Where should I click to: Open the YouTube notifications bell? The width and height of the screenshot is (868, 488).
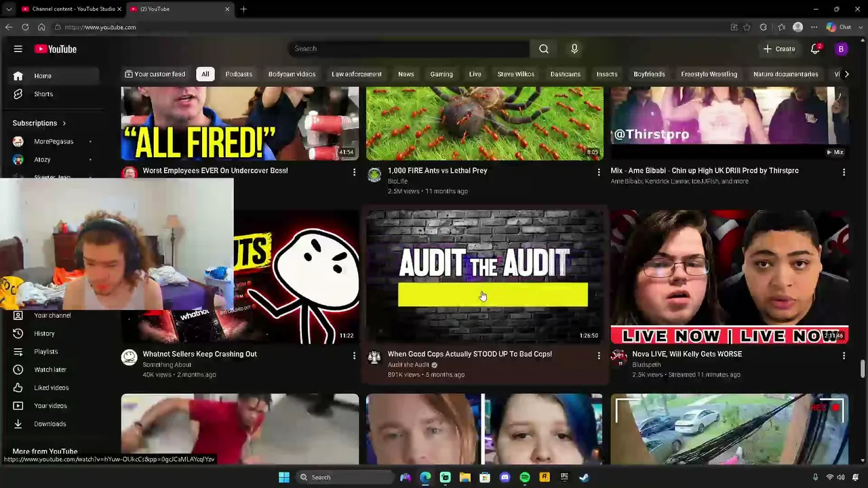point(816,49)
